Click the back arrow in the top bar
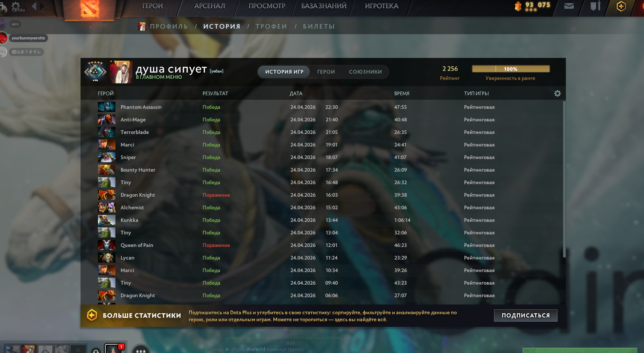Screen dimensions: 644x353 [34, 6]
